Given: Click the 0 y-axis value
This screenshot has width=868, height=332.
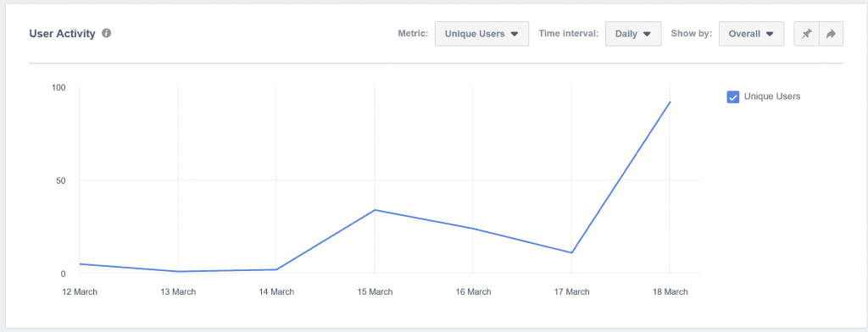Looking at the screenshot, I should [x=63, y=274].
